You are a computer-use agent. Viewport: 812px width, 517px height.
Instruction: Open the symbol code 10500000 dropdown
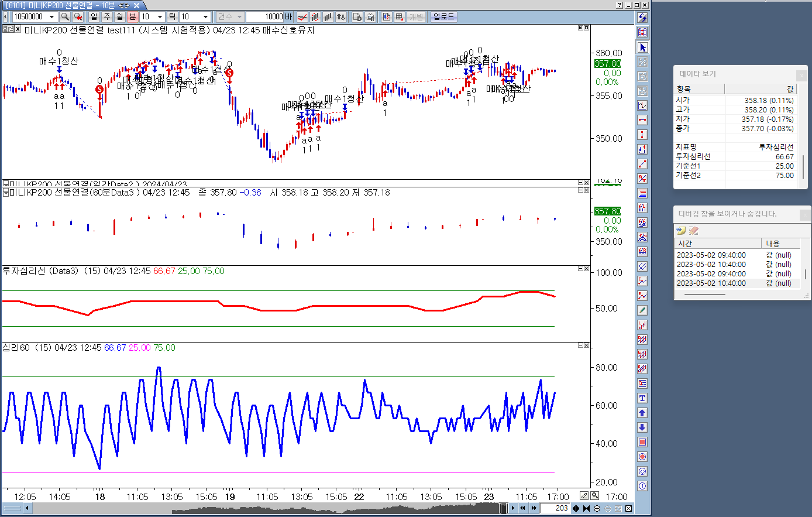(x=52, y=17)
